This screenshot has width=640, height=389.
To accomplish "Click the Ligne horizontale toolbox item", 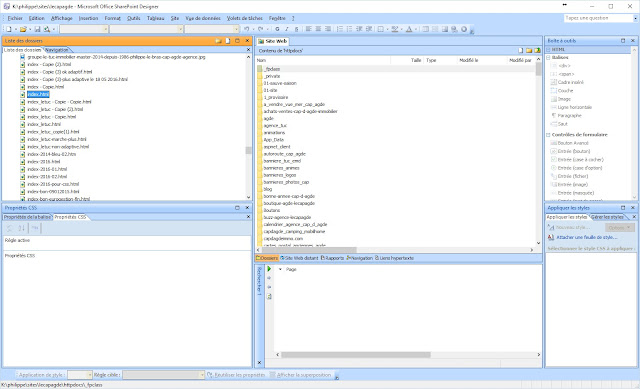I will coord(574,107).
